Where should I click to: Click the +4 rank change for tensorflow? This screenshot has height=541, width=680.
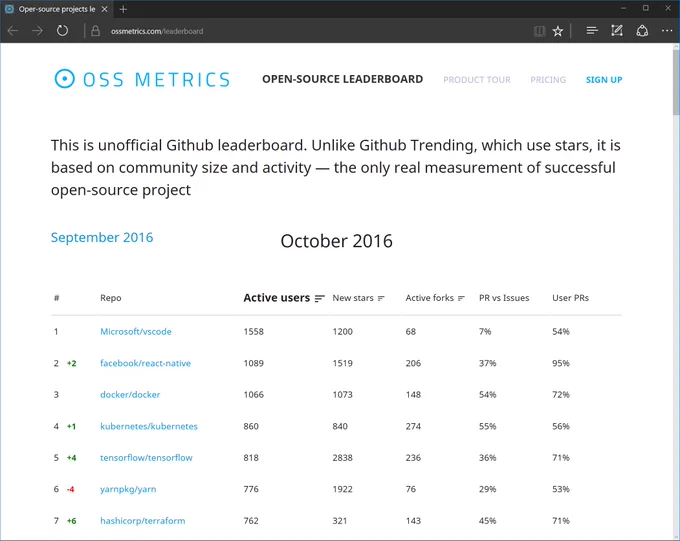point(72,458)
